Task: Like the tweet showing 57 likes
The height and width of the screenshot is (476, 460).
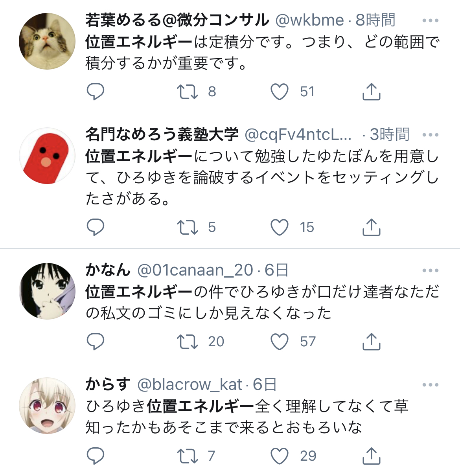Action: pos(280,342)
